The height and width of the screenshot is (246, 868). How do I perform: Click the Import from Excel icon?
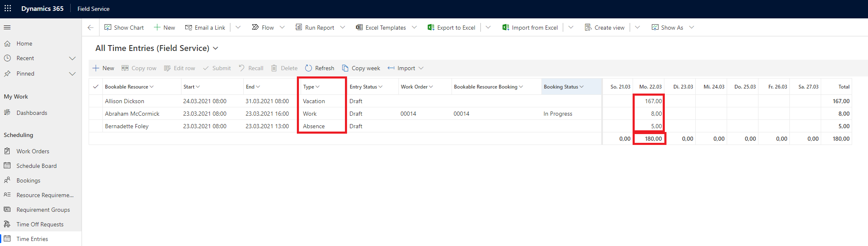tap(505, 28)
